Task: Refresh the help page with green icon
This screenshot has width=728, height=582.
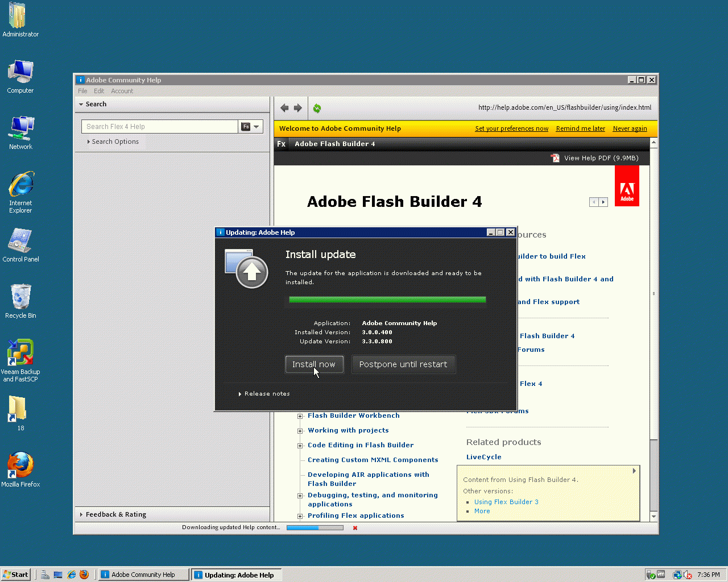Action: click(317, 108)
